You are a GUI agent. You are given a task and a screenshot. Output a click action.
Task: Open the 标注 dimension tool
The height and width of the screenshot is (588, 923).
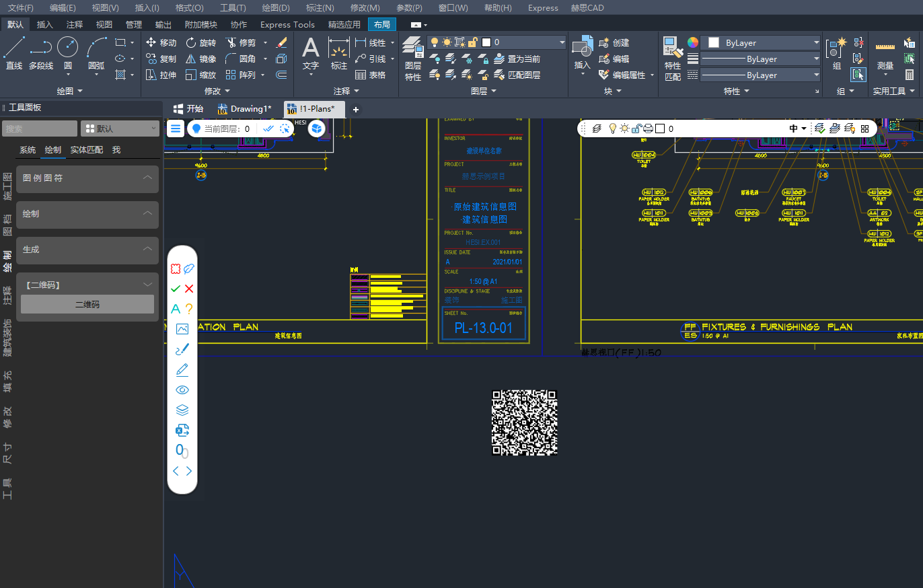(x=339, y=54)
